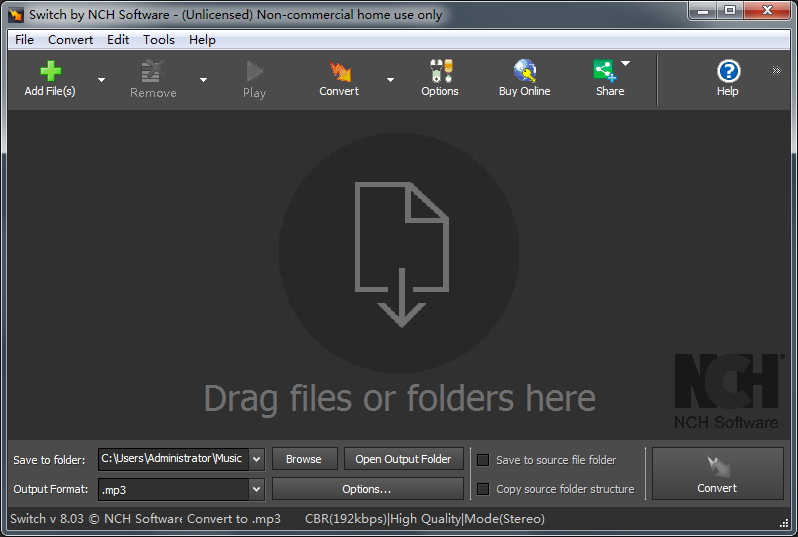
Task: Click the Convert to .mp3 status text
Action: (x=234, y=519)
